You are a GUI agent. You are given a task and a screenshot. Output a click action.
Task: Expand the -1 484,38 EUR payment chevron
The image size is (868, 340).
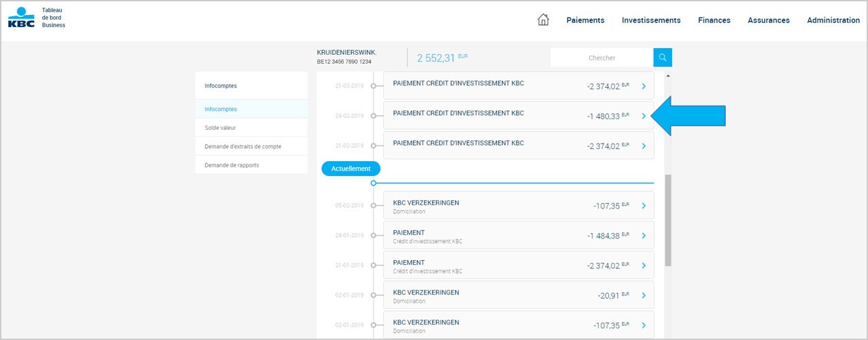click(x=644, y=236)
